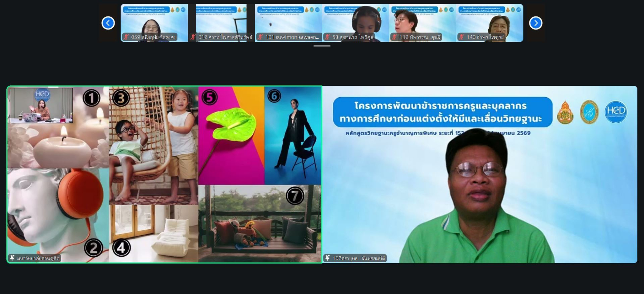Click the muted mic icon on participant 012
This screenshot has width=644, height=294.
click(193, 37)
